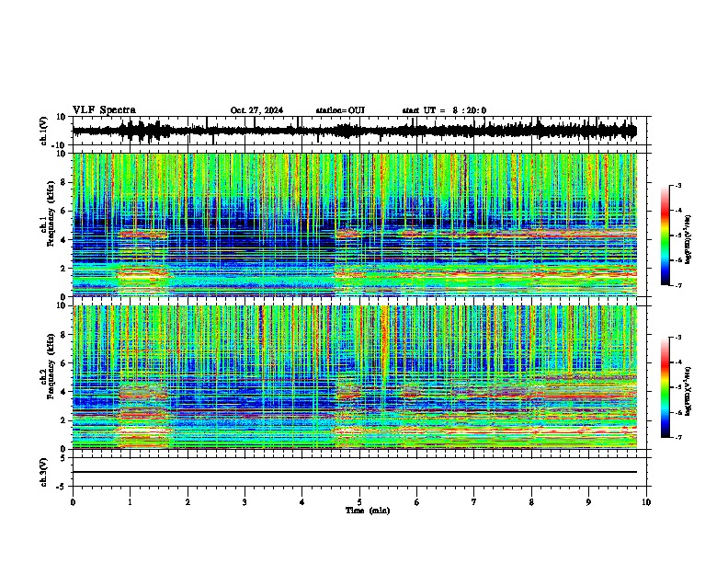The height and width of the screenshot is (563, 728).
Task: Click the ch.2 color bar log(PSD) label
Action: [x=688, y=391]
